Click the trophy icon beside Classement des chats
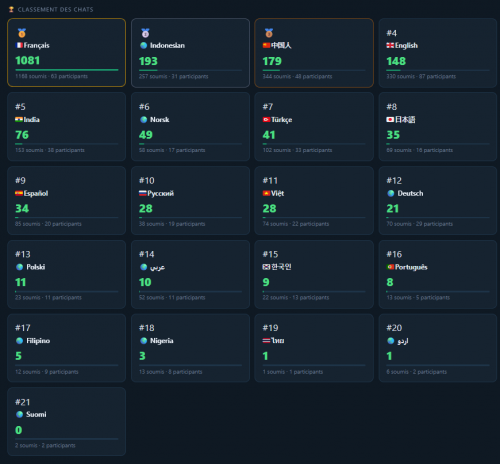The width and height of the screenshot is (500, 464). pos(11,9)
